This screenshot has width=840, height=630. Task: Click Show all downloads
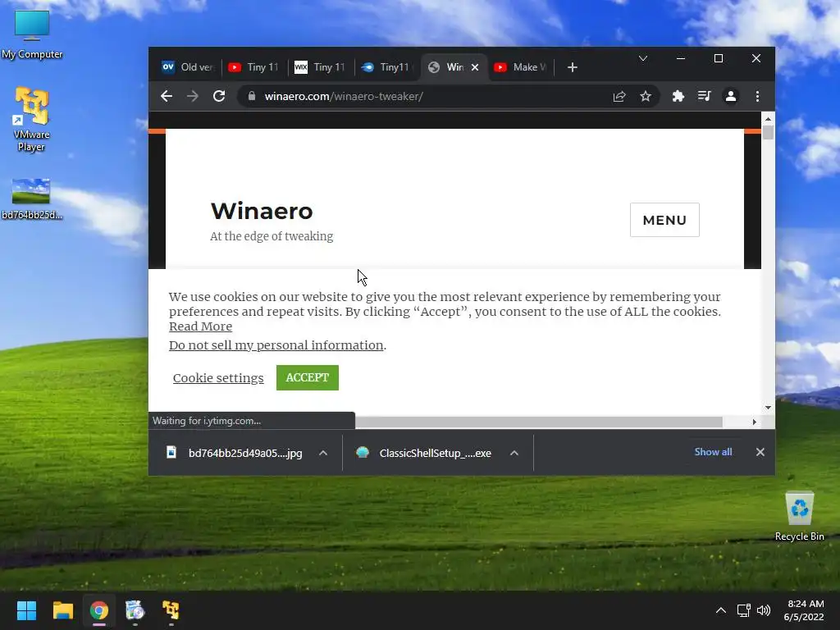click(x=713, y=452)
